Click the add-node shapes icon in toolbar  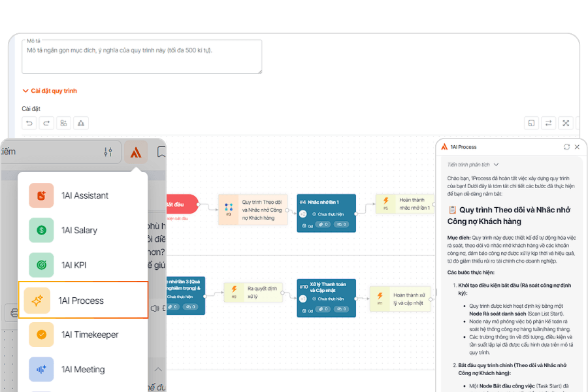tap(63, 123)
